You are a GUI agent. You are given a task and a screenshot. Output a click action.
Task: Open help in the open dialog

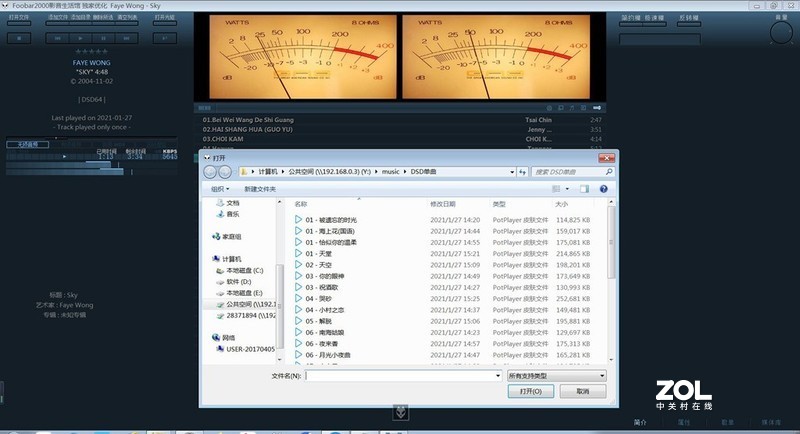point(604,189)
